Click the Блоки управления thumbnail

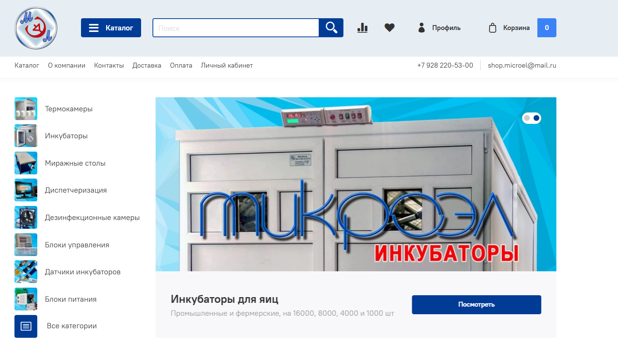[x=26, y=245]
